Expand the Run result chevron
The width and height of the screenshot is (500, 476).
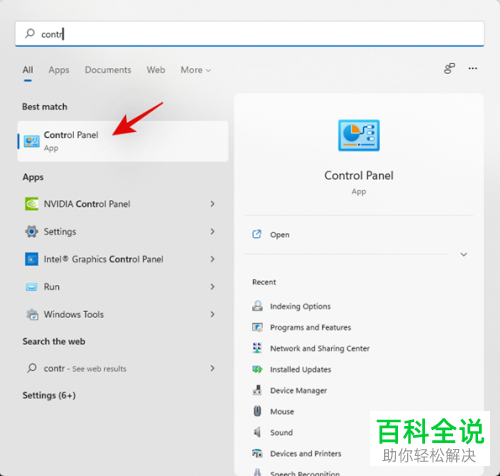coord(212,287)
